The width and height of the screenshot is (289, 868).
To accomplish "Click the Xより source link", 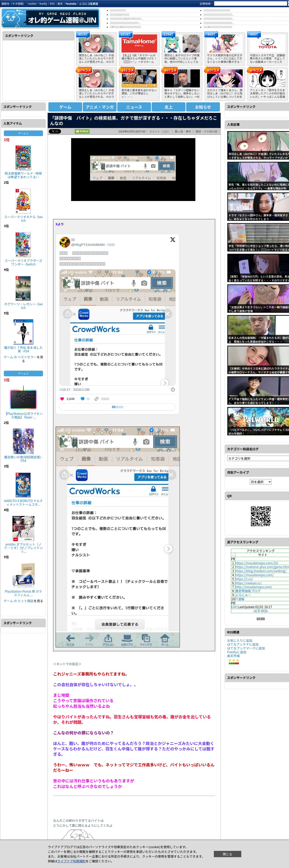I will point(60,224).
